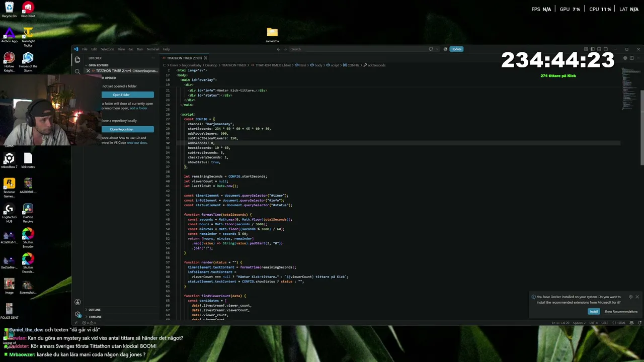
Task: Click the Ln 32, Col 20 status entry
Action: 560,323
